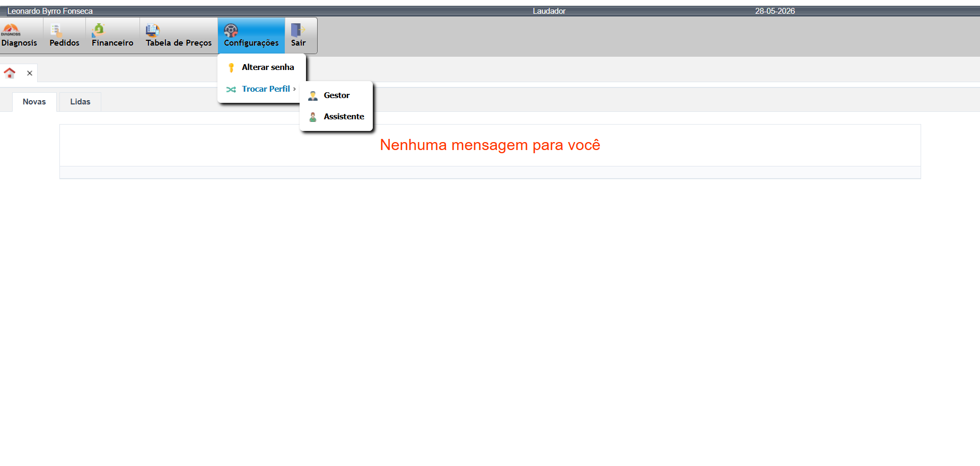
Task: Click the red home icon tab
Action: pyautogui.click(x=10, y=73)
